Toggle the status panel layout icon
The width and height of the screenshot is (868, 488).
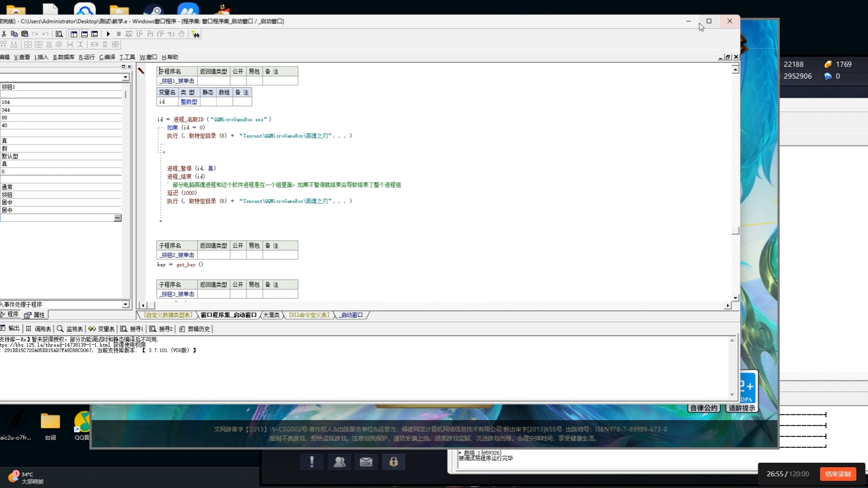[x=84, y=34]
